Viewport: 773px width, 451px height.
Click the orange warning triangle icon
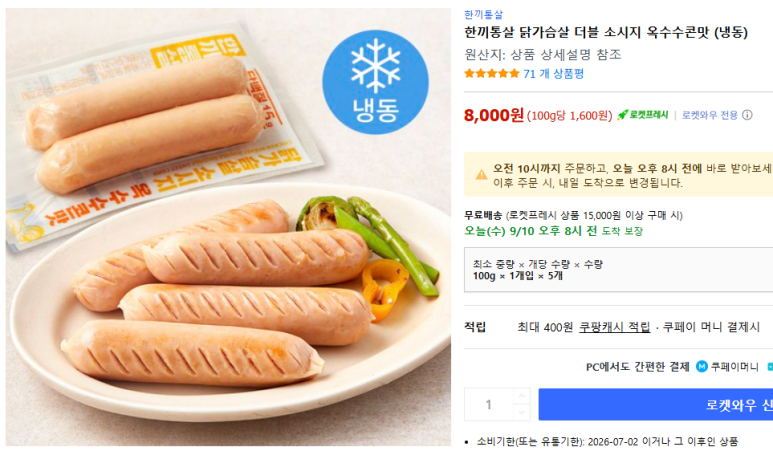coord(481,174)
